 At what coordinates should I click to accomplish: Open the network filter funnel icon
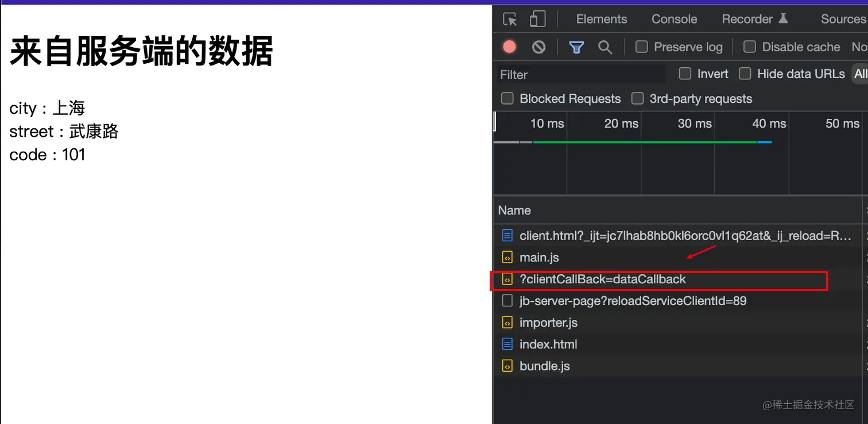576,47
